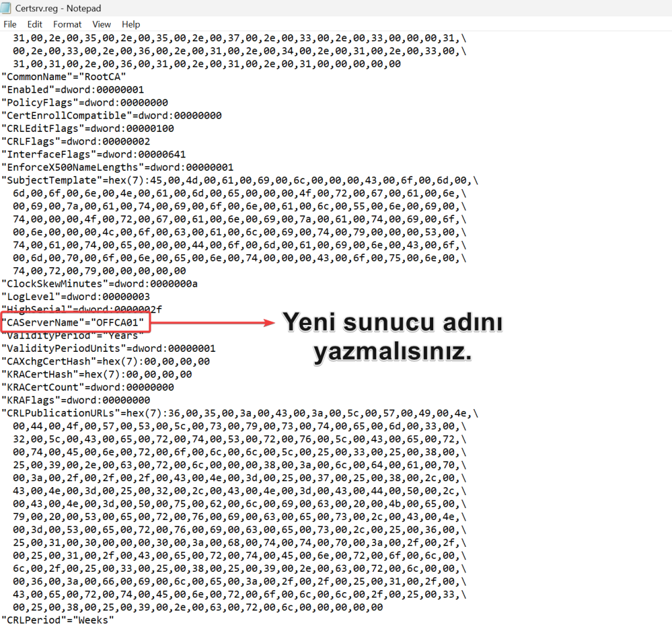The width and height of the screenshot is (672, 625).
Task: Click the red arrow pointing to CAServerName
Action: [213, 322]
